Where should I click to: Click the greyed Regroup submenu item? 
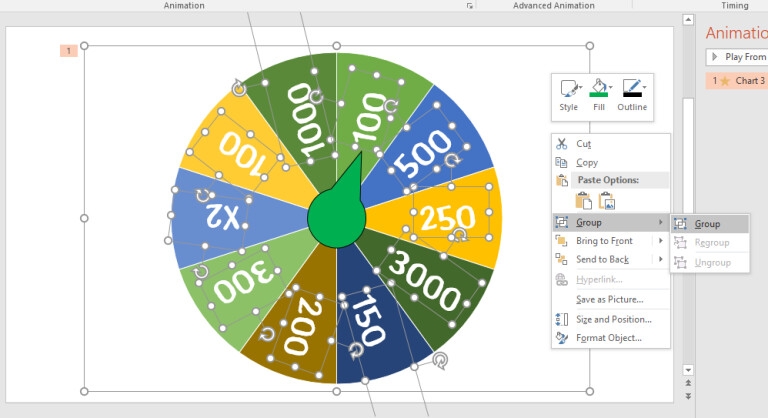tap(710, 243)
